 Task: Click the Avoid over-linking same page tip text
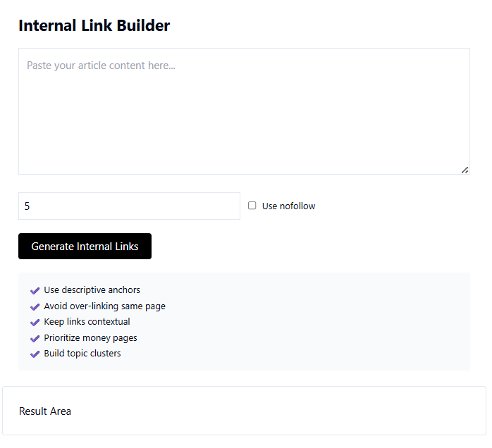pyautogui.click(x=104, y=306)
